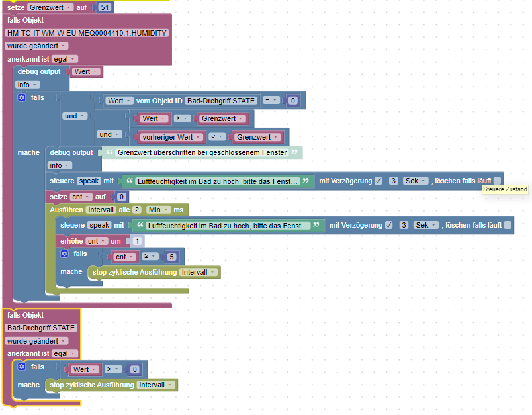
Task: Open '≥' operator dropdown next to cnt
Action: click(x=150, y=257)
